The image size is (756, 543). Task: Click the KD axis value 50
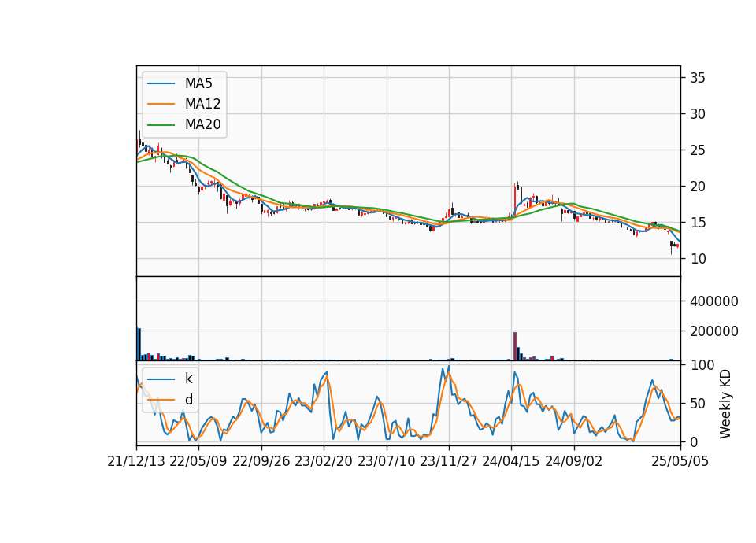tap(698, 403)
